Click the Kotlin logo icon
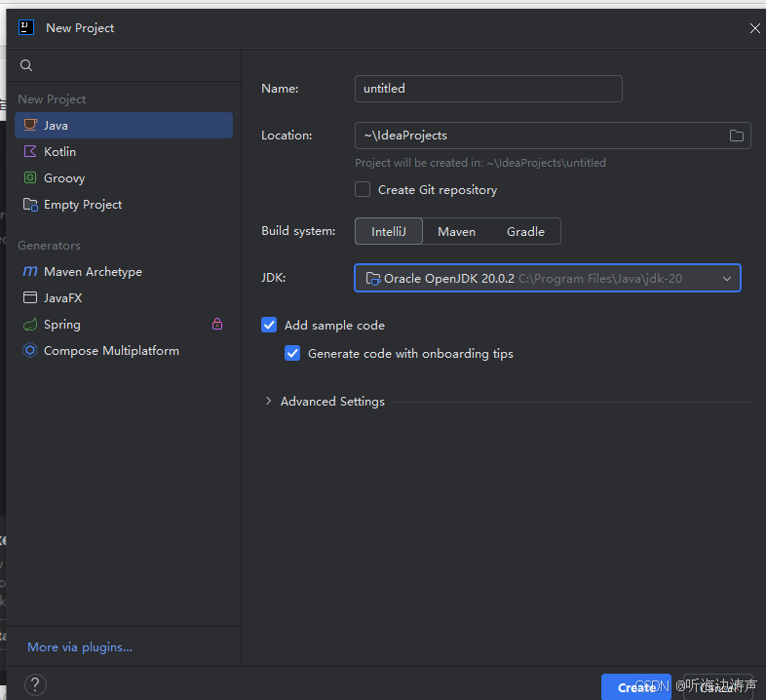Image resolution: width=766 pixels, height=700 pixels. [x=30, y=151]
